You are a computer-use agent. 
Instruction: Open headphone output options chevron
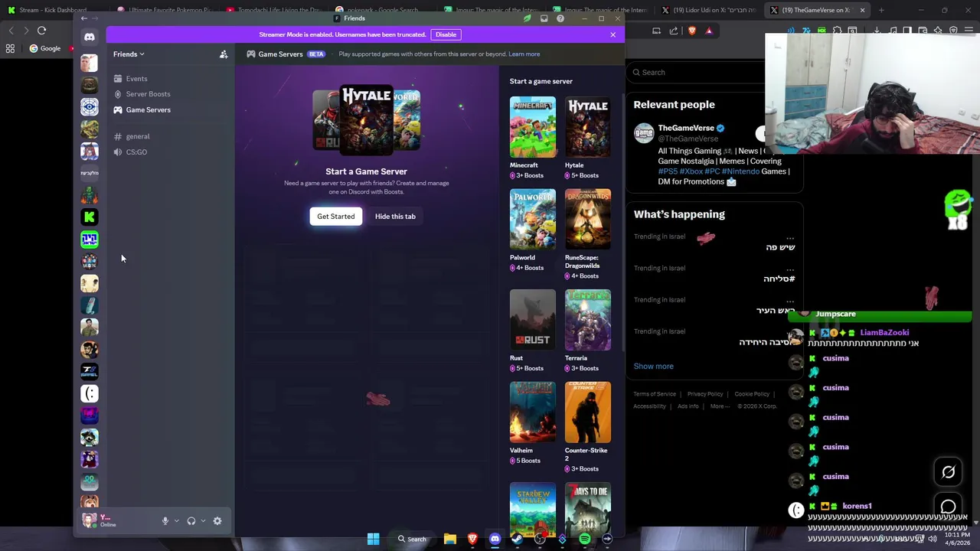203,521
